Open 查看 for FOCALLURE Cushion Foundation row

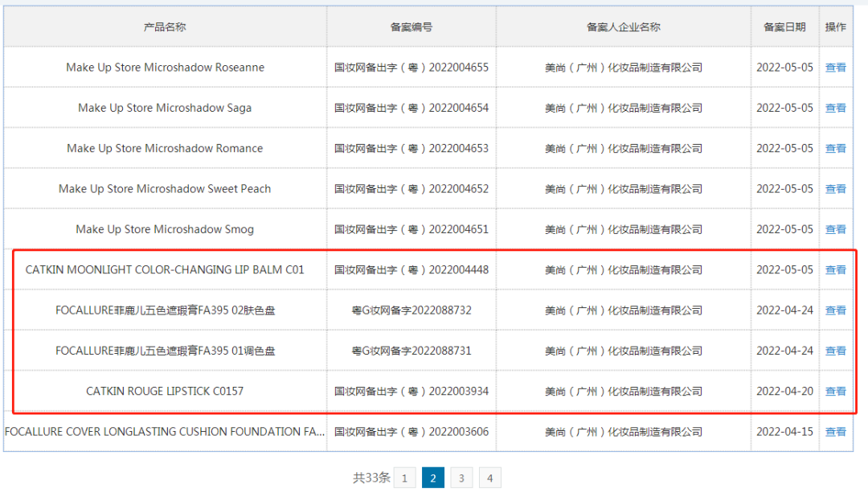click(x=835, y=432)
